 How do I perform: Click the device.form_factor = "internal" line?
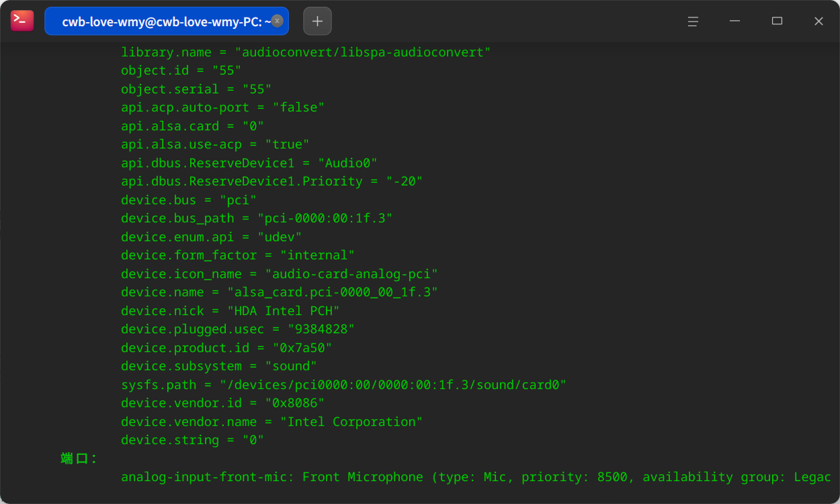pos(238,255)
